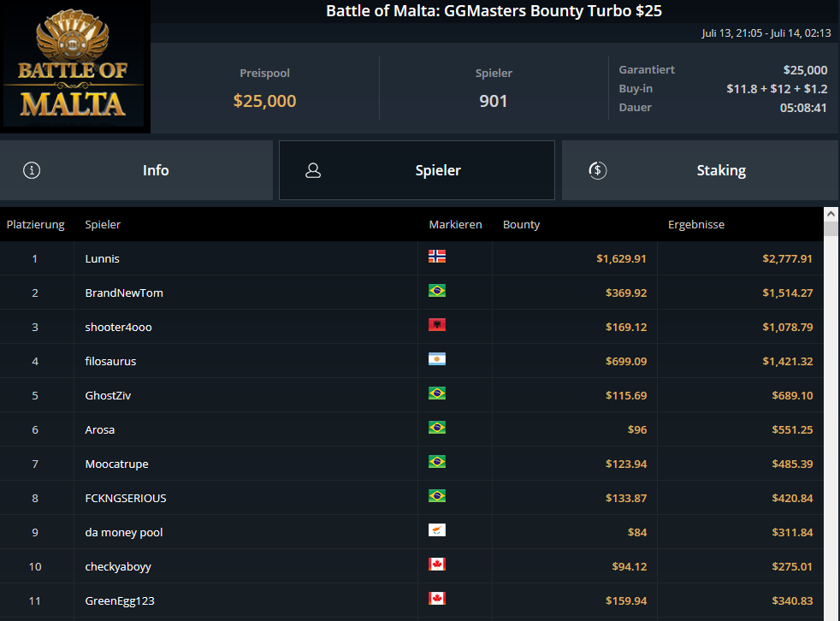The image size is (840, 621).
Task: Select player BrandNewTom
Action: pyautogui.click(x=124, y=293)
